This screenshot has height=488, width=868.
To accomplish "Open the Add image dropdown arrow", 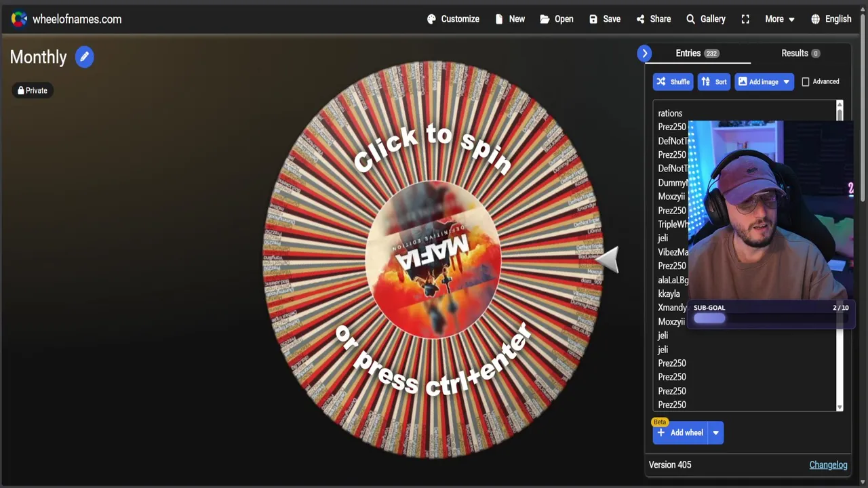I will click(x=787, y=81).
